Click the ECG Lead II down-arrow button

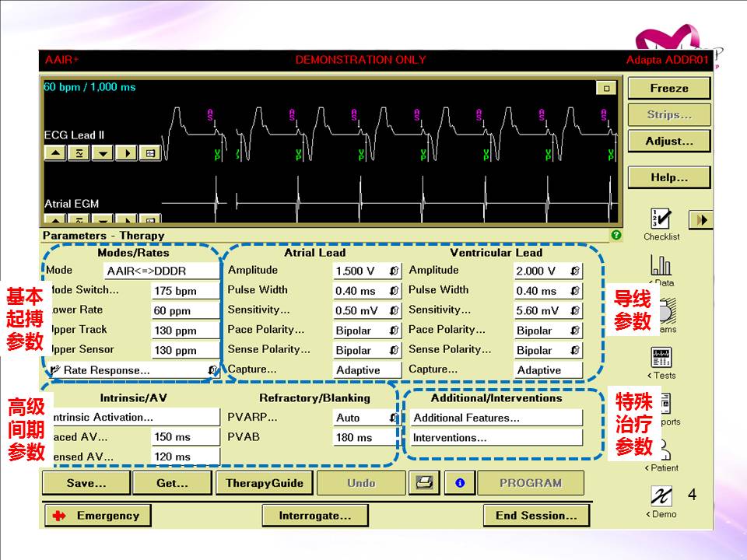[103, 153]
